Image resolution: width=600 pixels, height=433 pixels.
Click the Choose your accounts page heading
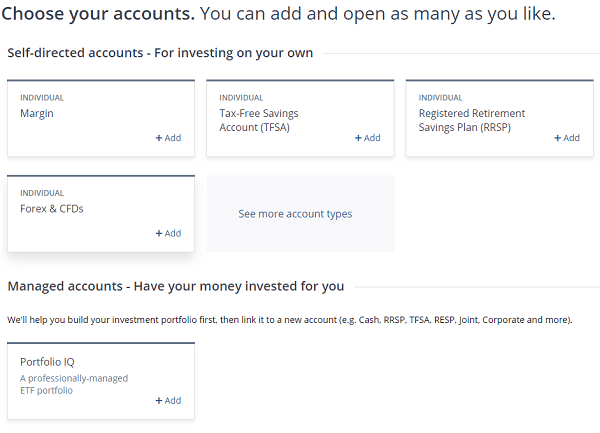coord(279,15)
